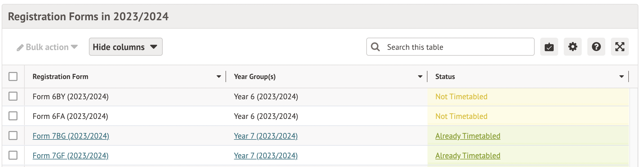Open the Bulk action menu
Screen dimensions: 644x167
(47, 47)
